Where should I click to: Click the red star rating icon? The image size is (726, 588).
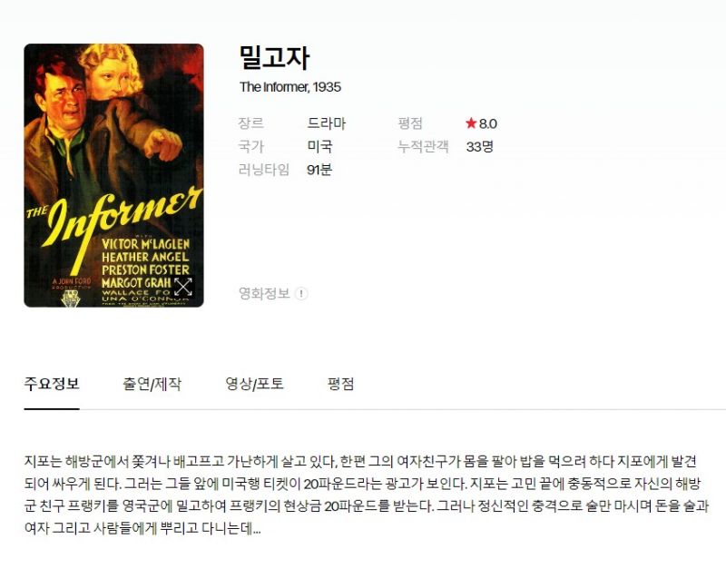point(471,123)
